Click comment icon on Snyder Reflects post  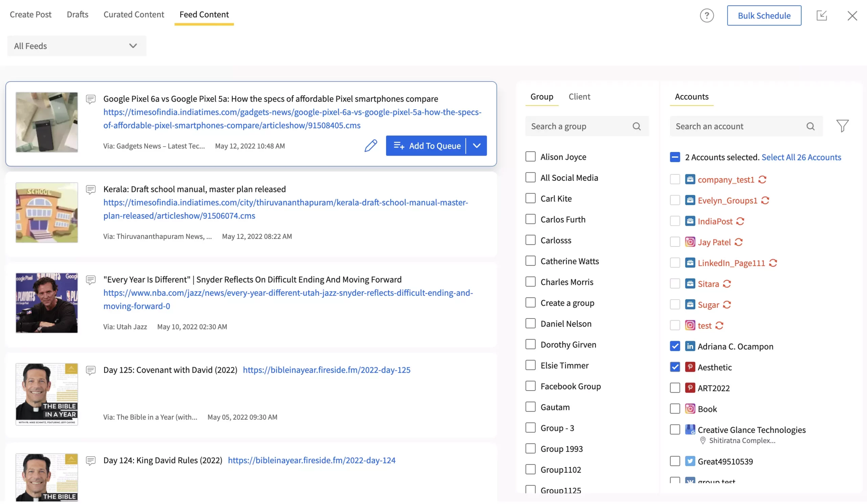[90, 280]
